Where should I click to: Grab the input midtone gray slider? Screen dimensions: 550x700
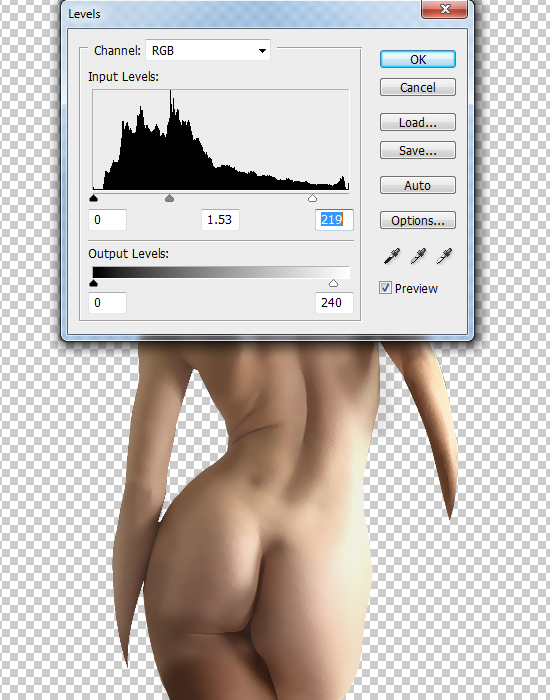point(169,198)
